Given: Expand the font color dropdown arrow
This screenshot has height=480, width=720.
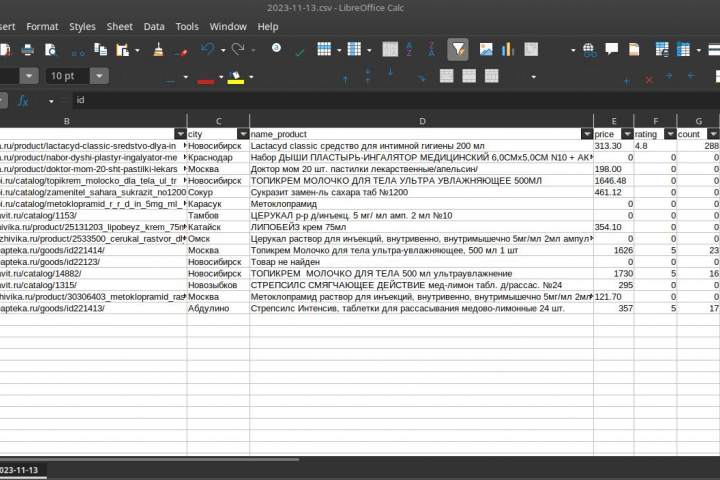Looking at the screenshot, I should click(221, 77).
